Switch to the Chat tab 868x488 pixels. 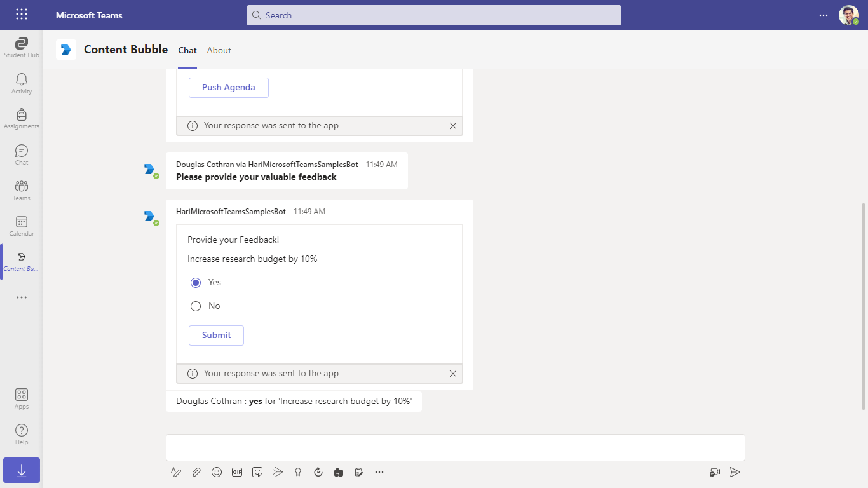click(187, 50)
